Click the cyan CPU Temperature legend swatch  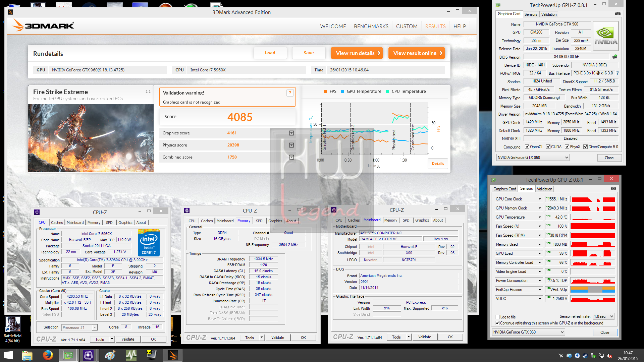(x=387, y=92)
